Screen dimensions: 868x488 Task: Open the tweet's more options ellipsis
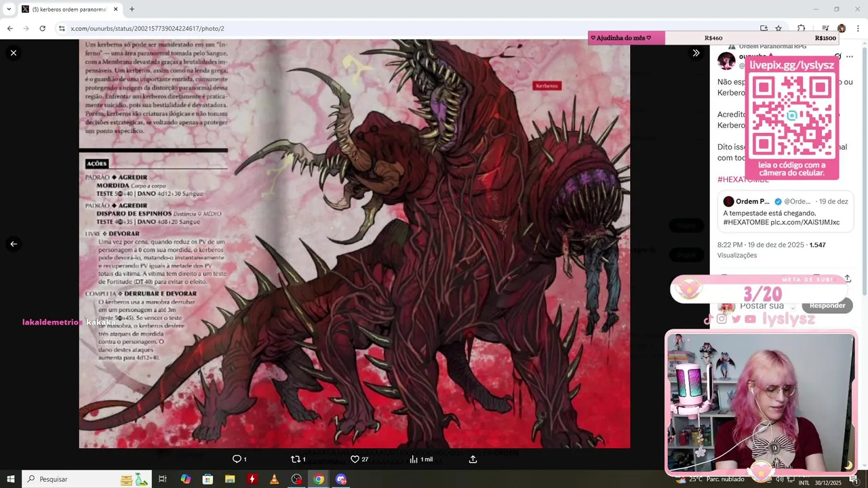(x=850, y=56)
